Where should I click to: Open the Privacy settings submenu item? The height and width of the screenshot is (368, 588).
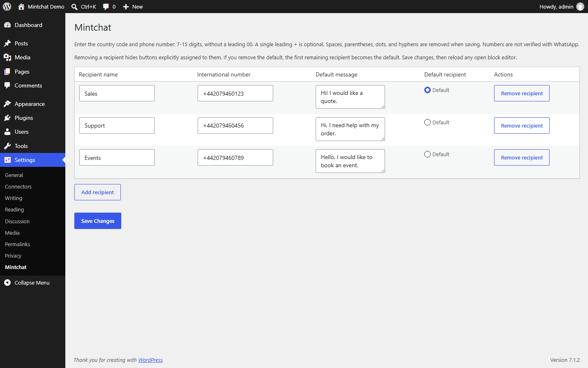pos(13,256)
